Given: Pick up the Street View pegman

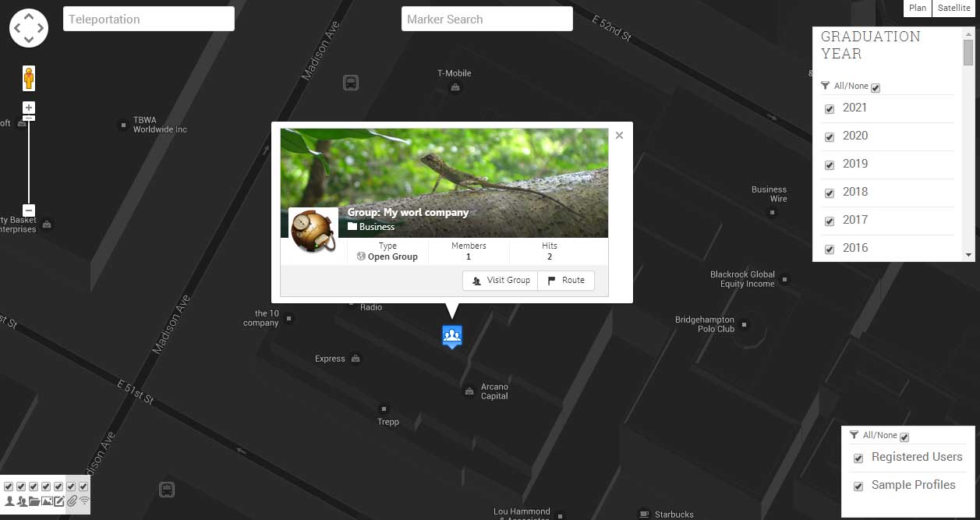Looking at the screenshot, I should (x=29, y=79).
